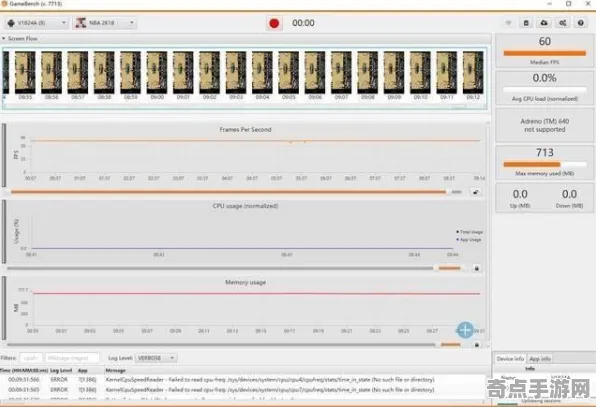This screenshot has height=407, width=596.
Task: Start recording with the red record button
Action: (x=274, y=23)
